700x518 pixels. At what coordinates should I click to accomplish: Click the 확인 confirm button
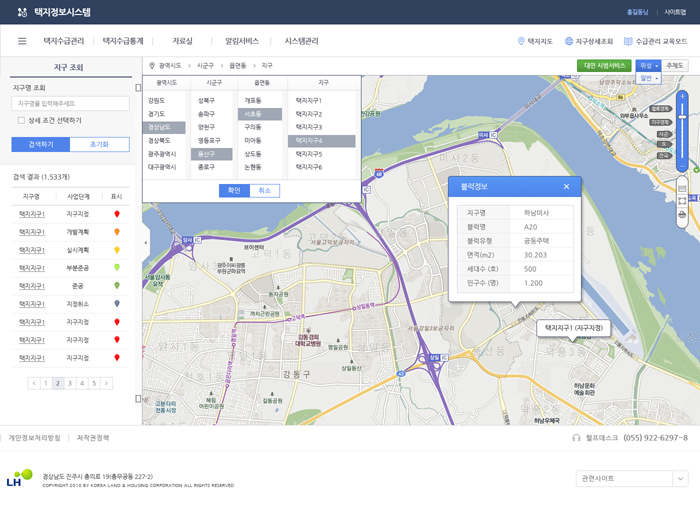pos(234,190)
